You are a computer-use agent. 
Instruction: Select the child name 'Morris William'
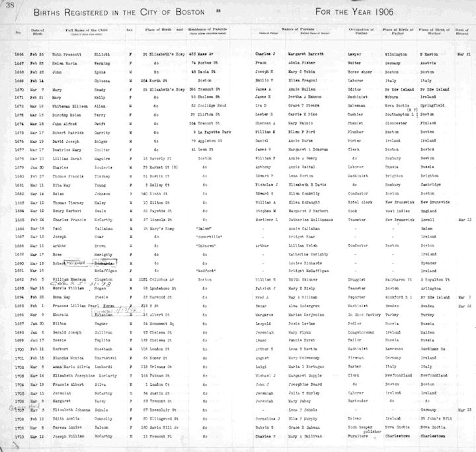point(68,288)
